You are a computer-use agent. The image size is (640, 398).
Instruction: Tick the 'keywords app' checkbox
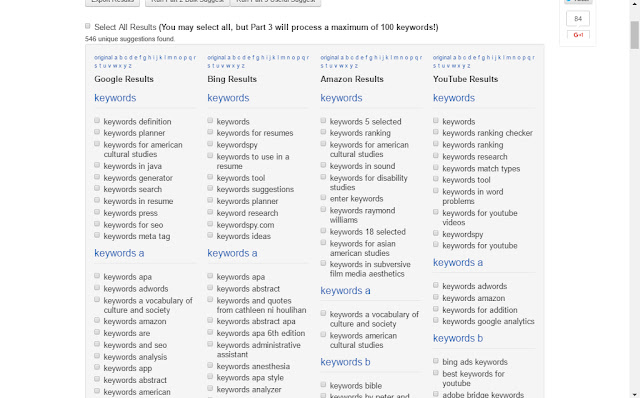(97, 367)
